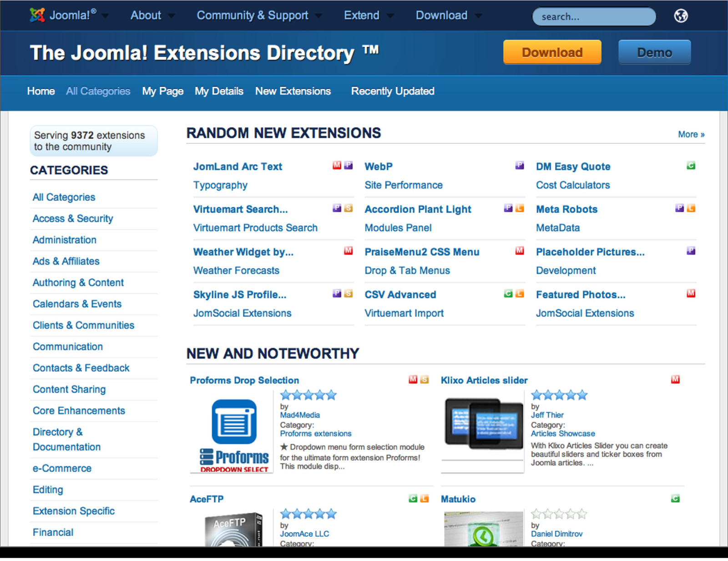Open the Calendars & Events category

[x=77, y=304]
